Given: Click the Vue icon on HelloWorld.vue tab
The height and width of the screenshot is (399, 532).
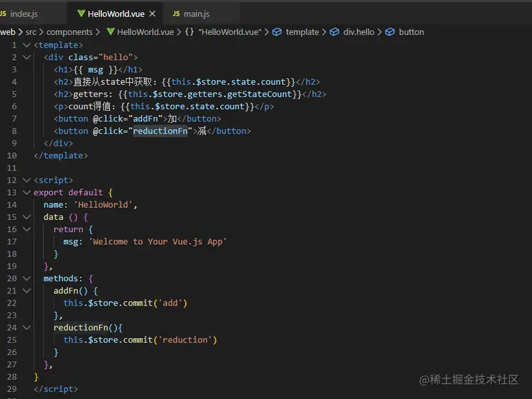Looking at the screenshot, I should point(81,14).
